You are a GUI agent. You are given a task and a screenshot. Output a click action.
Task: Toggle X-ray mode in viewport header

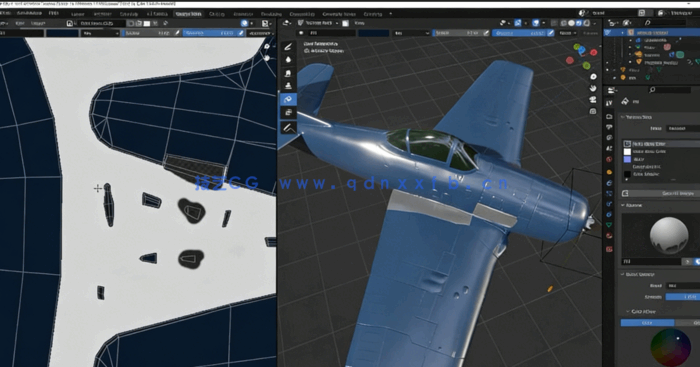click(x=554, y=23)
